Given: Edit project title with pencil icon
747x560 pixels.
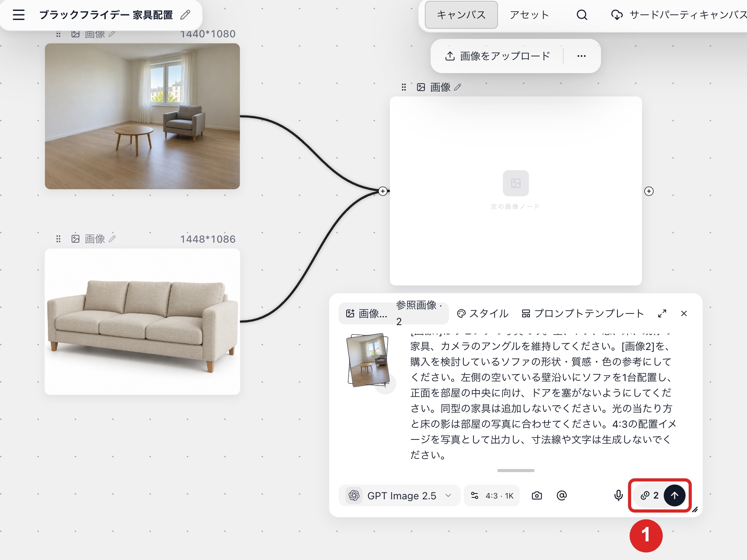Looking at the screenshot, I should (186, 15).
